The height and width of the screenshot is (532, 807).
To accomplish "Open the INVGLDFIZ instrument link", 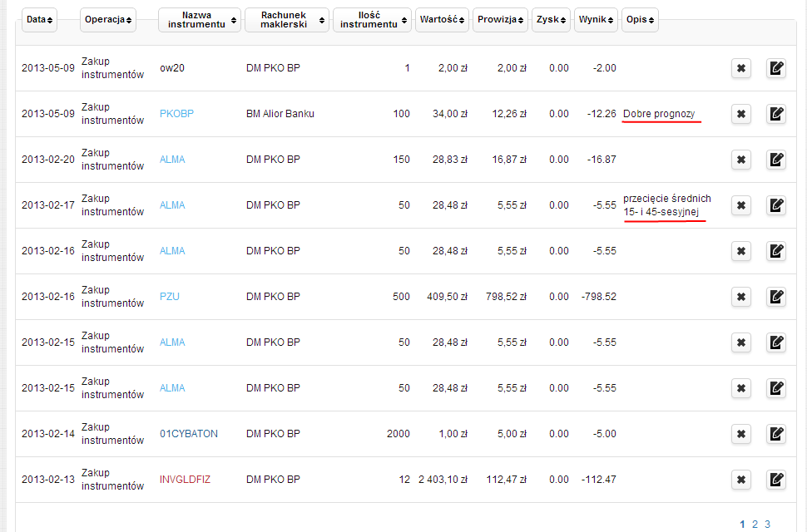I will tap(185, 480).
